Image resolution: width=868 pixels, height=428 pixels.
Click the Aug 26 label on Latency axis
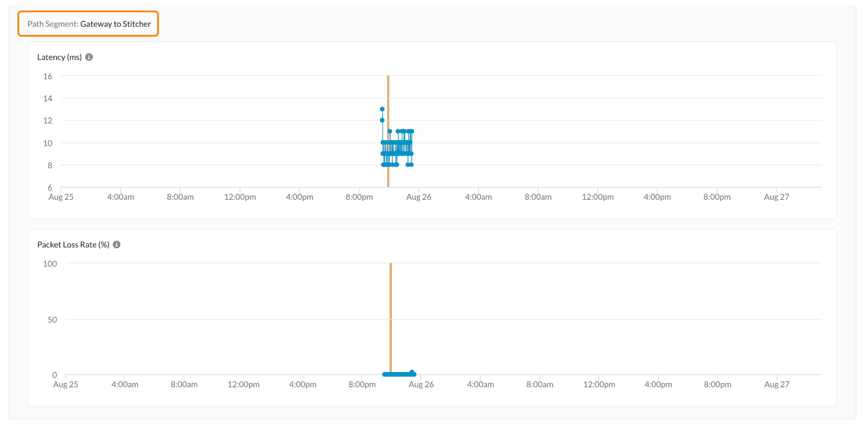pos(419,197)
